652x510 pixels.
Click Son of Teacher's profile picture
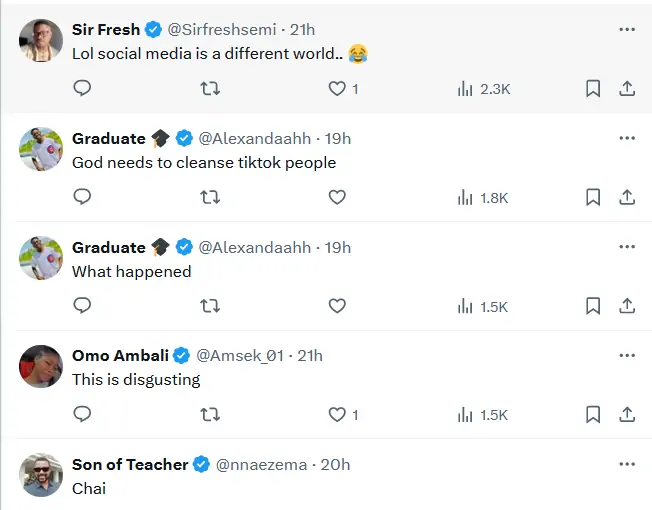pos(41,475)
